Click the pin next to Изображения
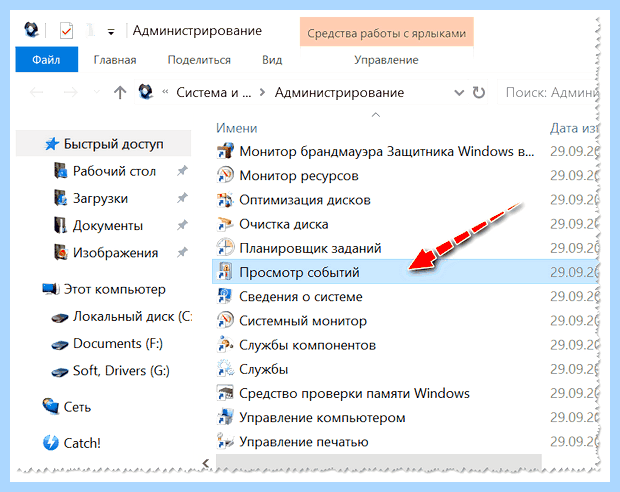Image resolution: width=620 pixels, height=492 pixels. [182, 252]
